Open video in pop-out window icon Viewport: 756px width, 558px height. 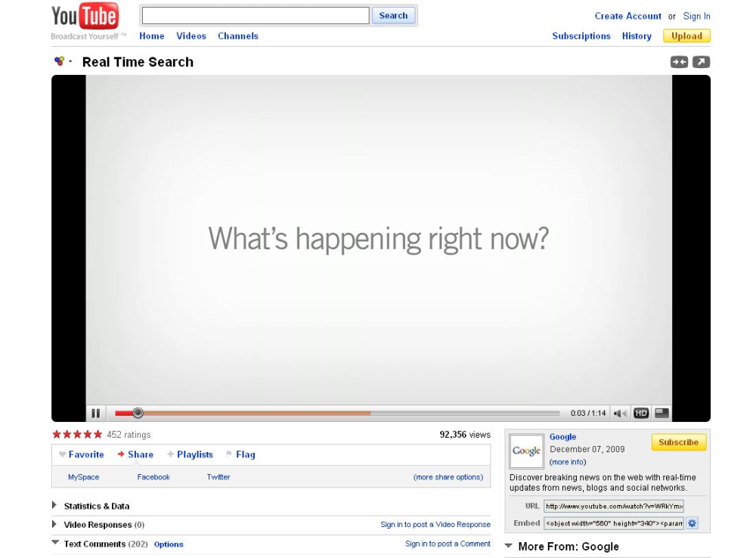click(x=701, y=62)
